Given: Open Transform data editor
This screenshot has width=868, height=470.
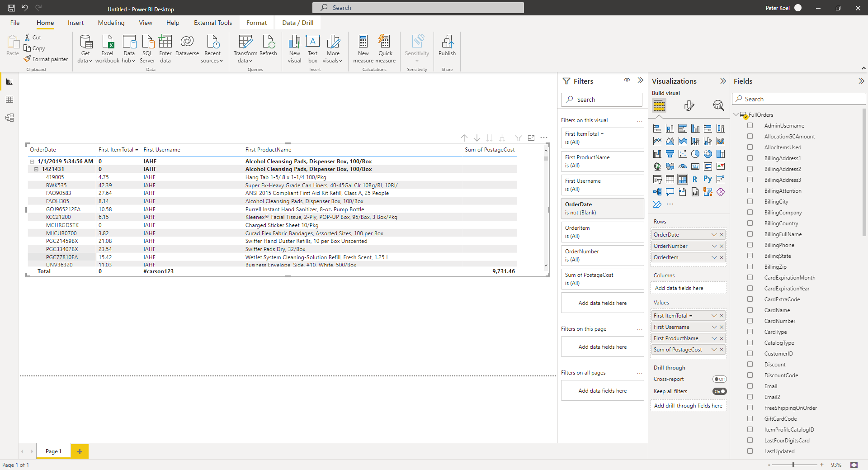Looking at the screenshot, I should click(245, 49).
